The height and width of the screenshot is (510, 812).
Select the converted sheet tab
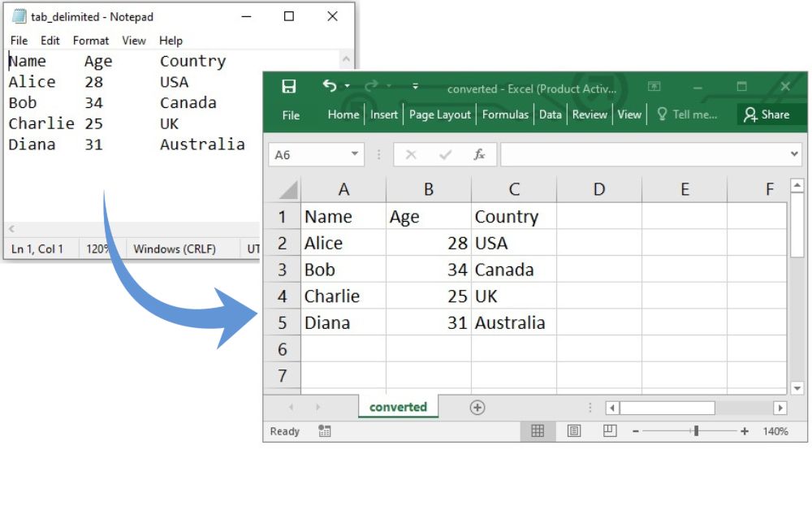pyautogui.click(x=398, y=407)
